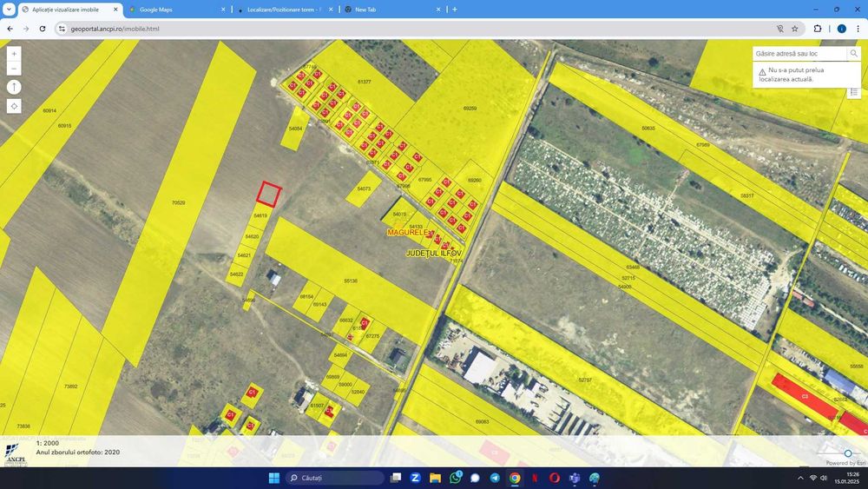The width and height of the screenshot is (868, 489).
Task: Go forward in browser history
Action: [x=26, y=29]
